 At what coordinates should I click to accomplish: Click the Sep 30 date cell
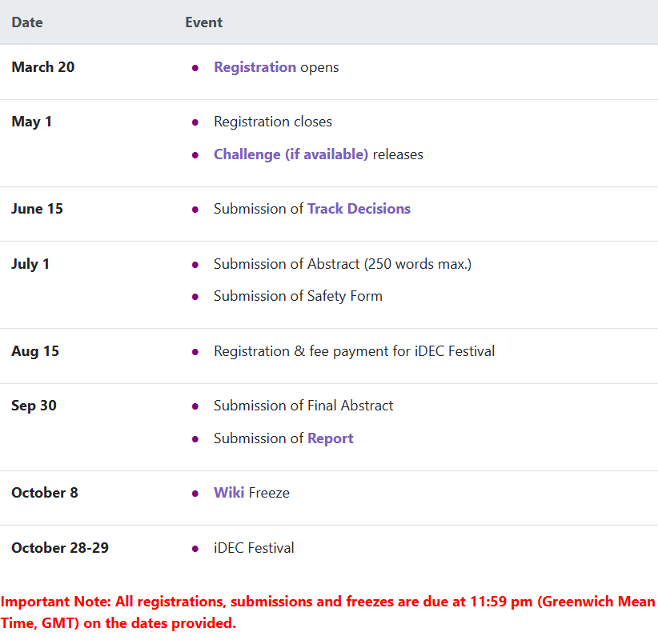(34, 406)
